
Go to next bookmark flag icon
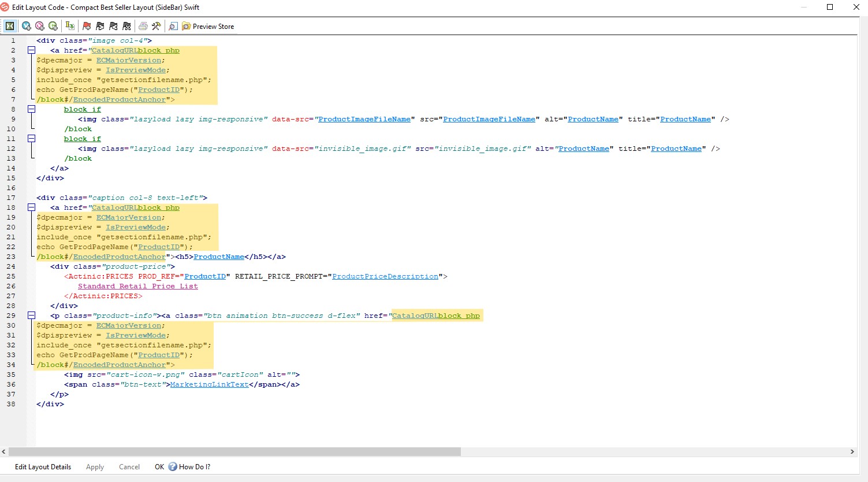(100, 26)
